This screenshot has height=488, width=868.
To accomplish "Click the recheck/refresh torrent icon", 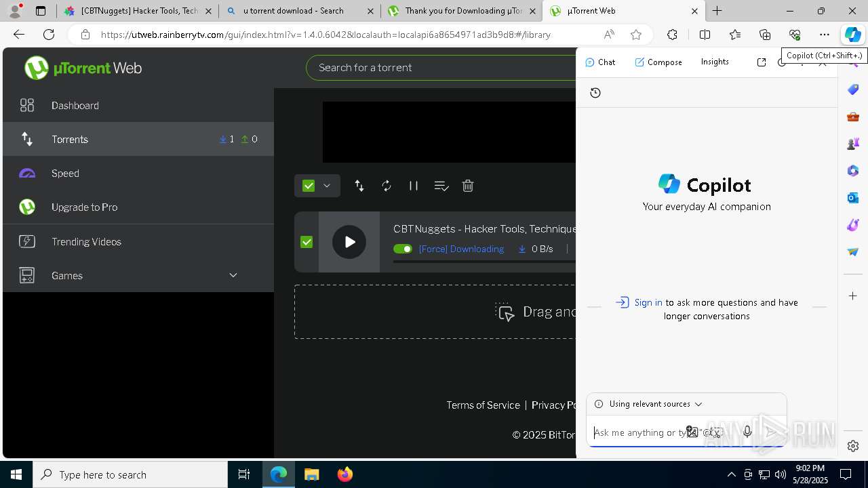I will (x=387, y=186).
